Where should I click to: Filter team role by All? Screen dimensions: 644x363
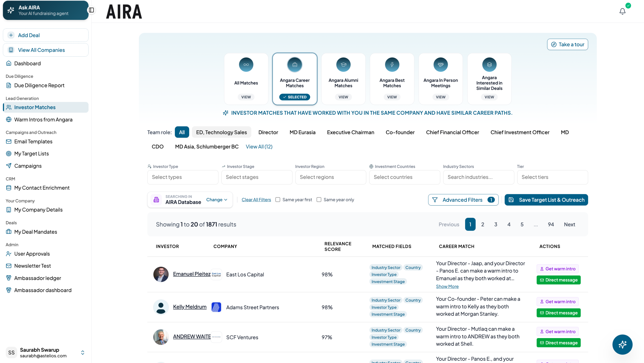[x=182, y=132]
